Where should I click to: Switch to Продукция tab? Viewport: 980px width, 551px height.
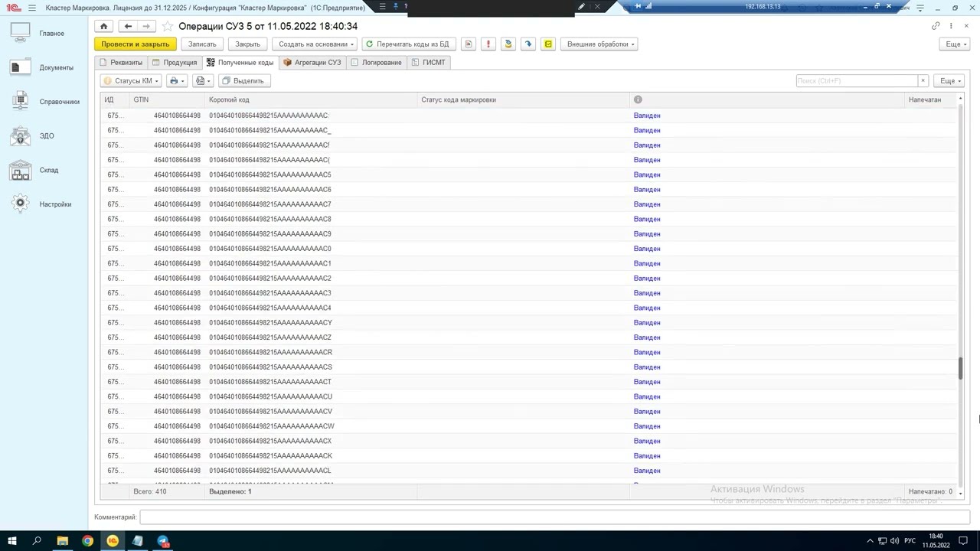(175, 63)
